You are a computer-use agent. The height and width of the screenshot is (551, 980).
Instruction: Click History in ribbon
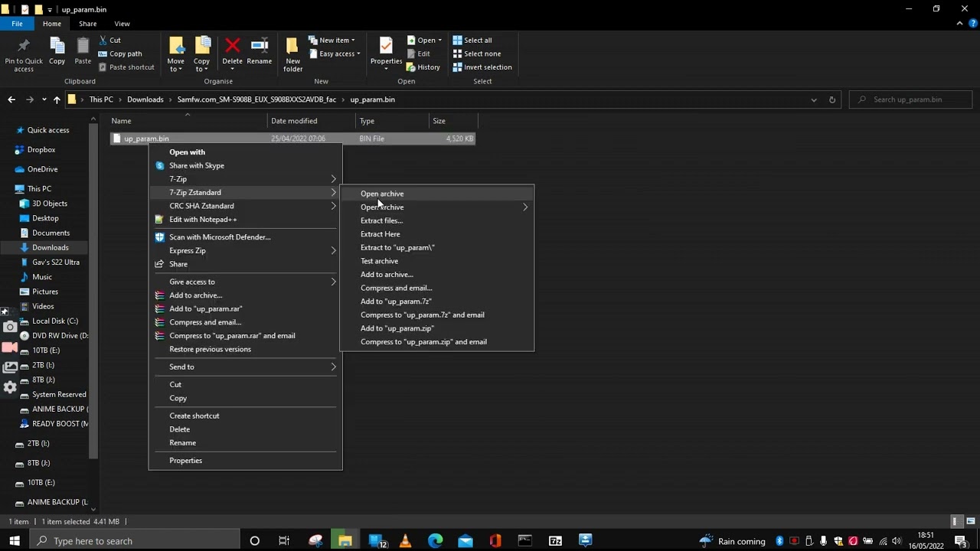pos(423,67)
